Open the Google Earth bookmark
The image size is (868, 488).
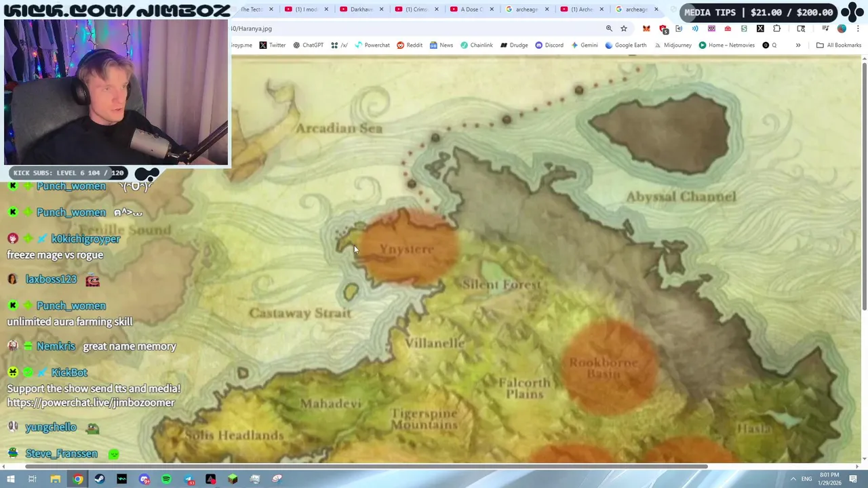click(x=625, y=45)
